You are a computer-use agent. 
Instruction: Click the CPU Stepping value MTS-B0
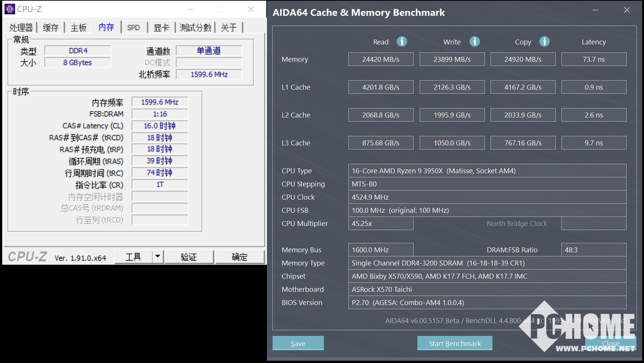[487, 184]
